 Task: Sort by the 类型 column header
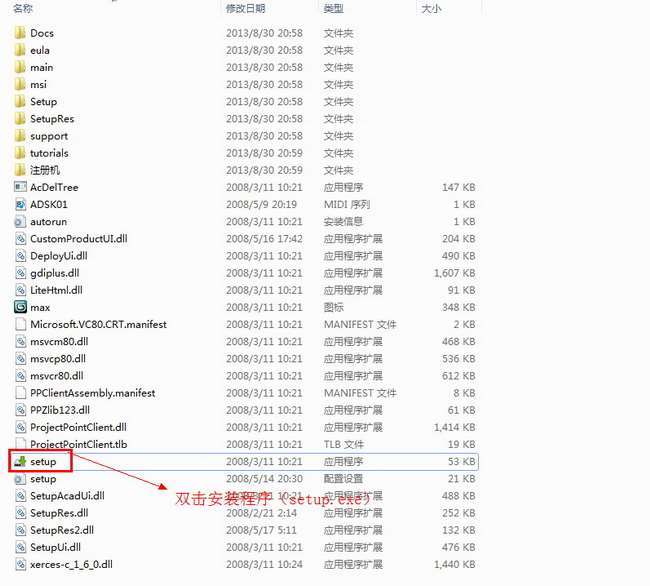(x=333, y=8)
